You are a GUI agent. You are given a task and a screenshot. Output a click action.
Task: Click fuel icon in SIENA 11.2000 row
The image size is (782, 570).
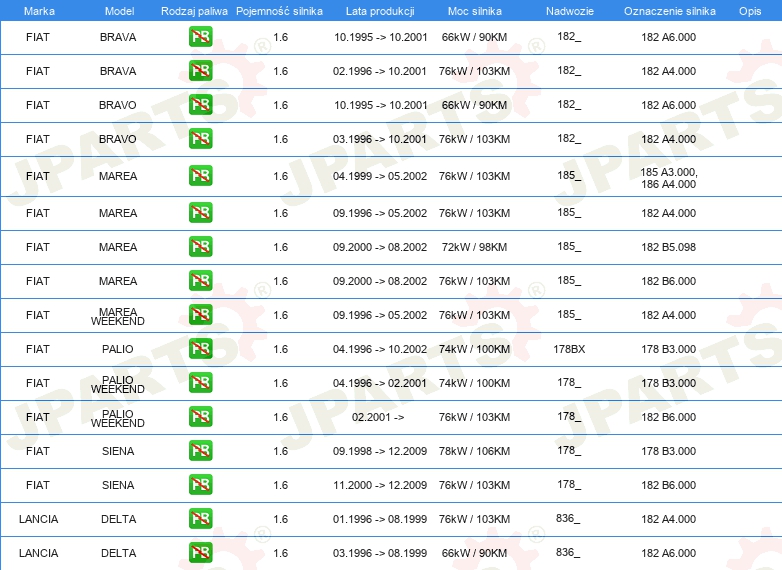[x=200, y=485]
